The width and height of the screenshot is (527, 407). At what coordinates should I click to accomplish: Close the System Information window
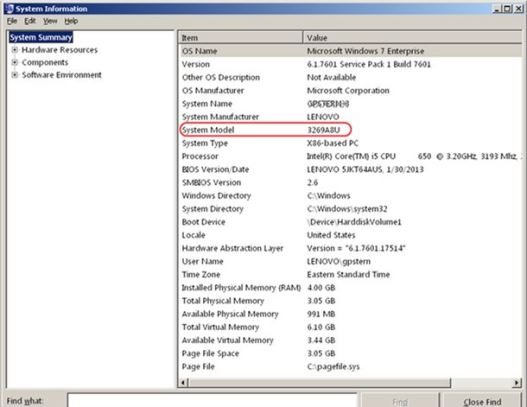(519, 9)
